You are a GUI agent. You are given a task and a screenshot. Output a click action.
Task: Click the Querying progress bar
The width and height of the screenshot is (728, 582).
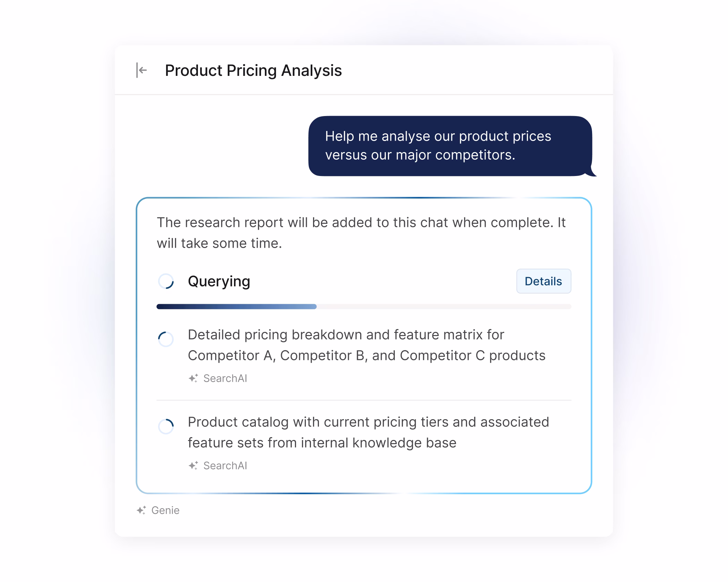[x=236, y=307]
